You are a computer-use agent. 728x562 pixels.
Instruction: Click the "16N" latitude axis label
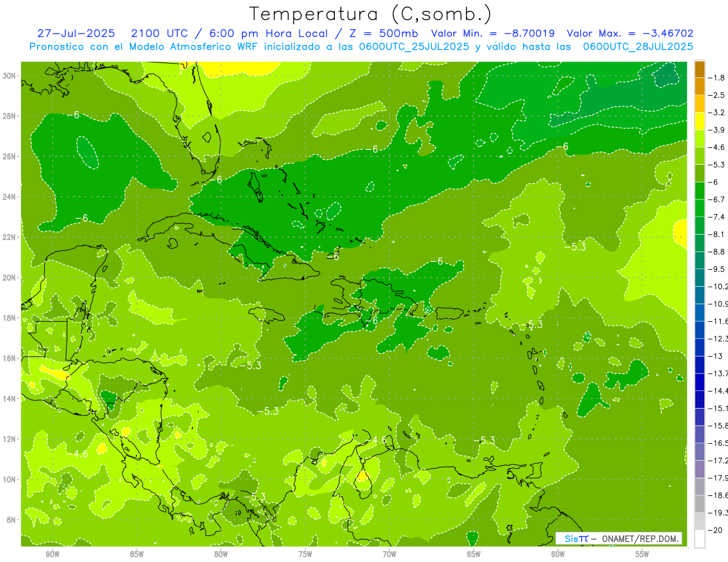(x=10, y=358)
